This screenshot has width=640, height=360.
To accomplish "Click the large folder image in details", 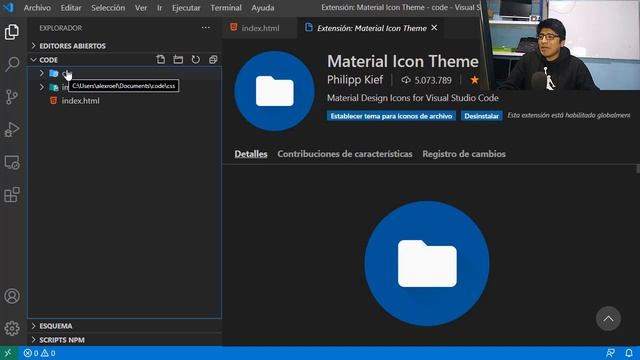I will [427, 263].
